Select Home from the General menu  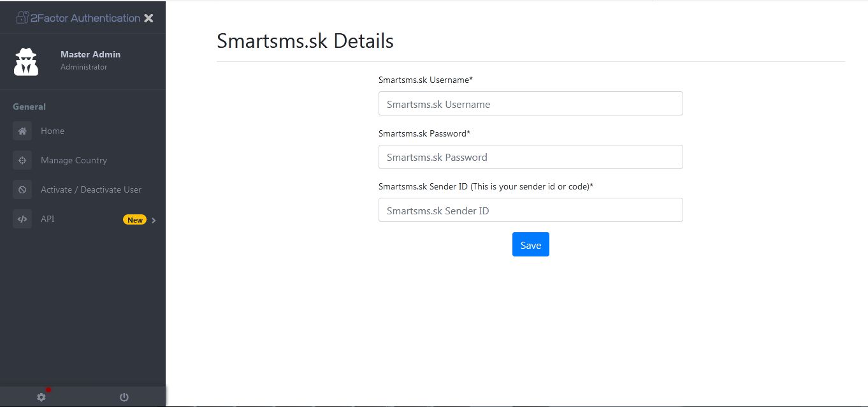coord(52,131)
